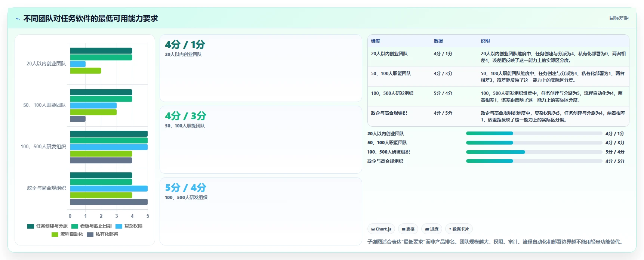The image size is (644, 260).
Task: Click the 20人以内创业团队 progress bar
Action: click(534, 133)
